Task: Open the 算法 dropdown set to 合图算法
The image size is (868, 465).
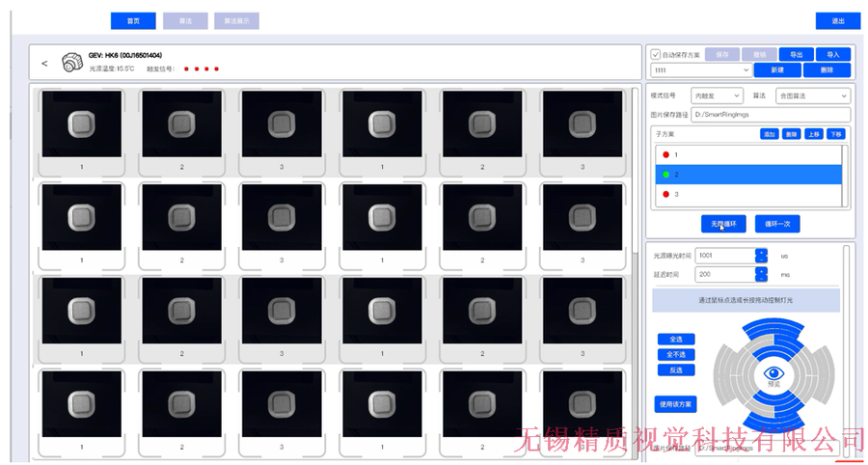Action: 813,96
